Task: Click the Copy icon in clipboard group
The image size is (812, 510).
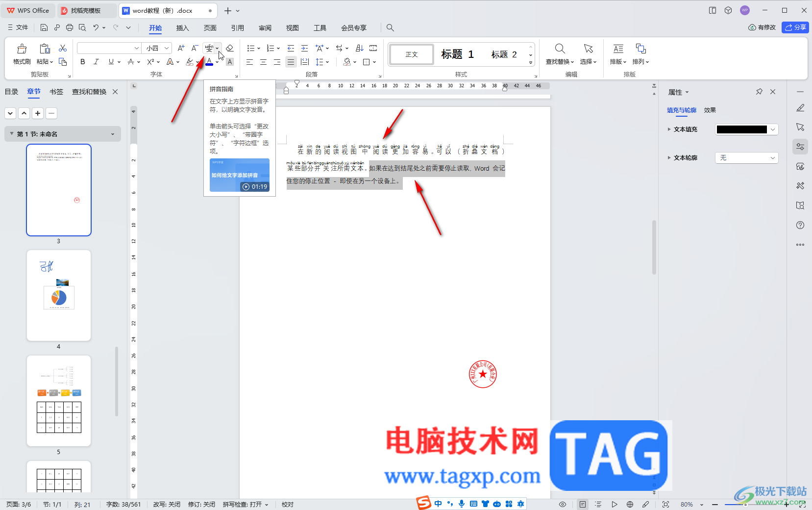Action: [x=63, y=62]
